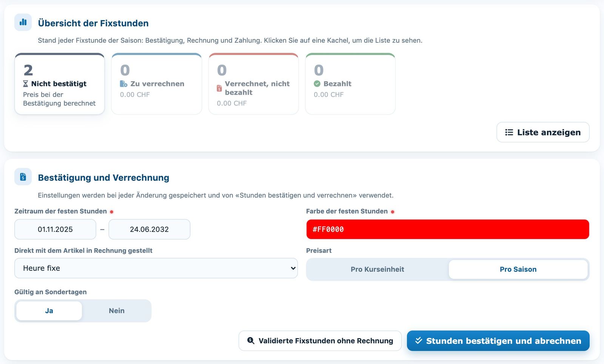
Task: Click 0.00 CHF under Bezahlt
Action: (x=329, y=95)
